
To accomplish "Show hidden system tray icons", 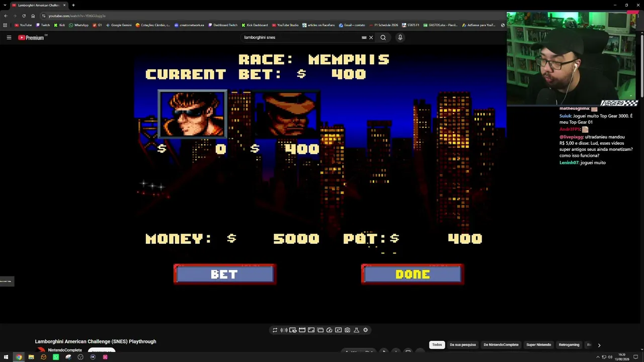I will tap(597, 357).
